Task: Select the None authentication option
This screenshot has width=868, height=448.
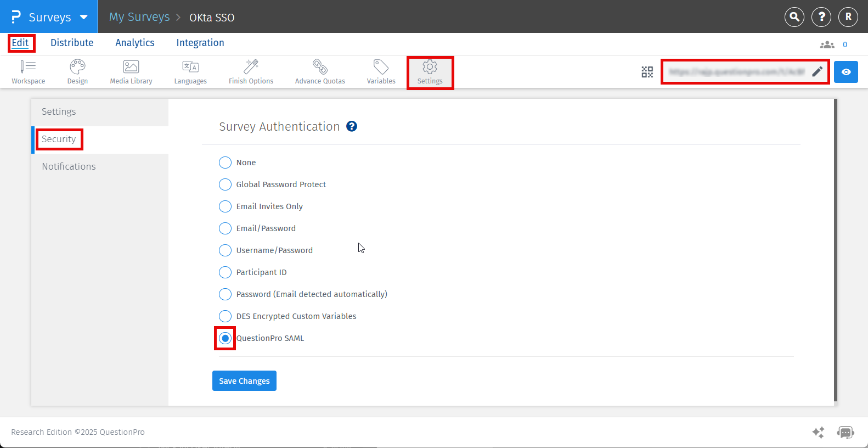Action: click(225, 163)
